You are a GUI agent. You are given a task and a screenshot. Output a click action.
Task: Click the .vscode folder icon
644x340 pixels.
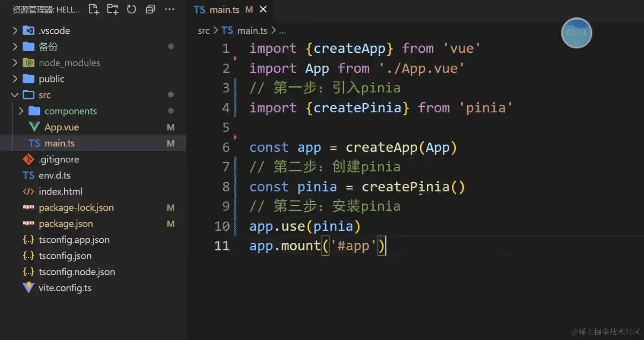point(29,31)
